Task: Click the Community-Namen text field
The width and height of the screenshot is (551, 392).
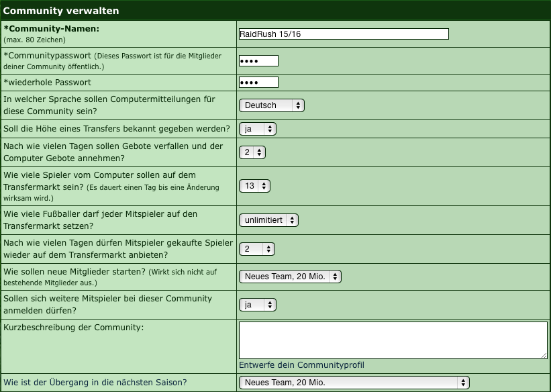Action: 344,34
